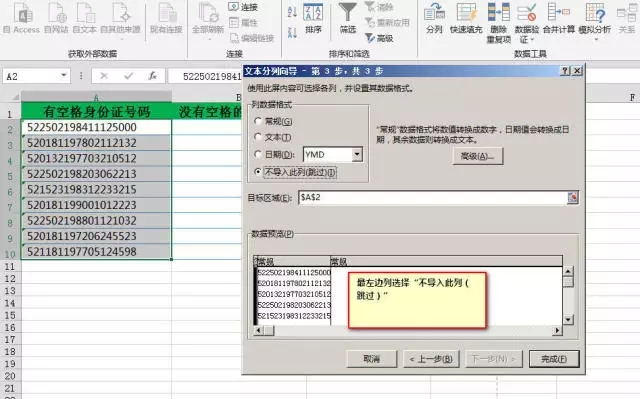Choose 不导入此列(跳过) radio button

tap(258, 172)
